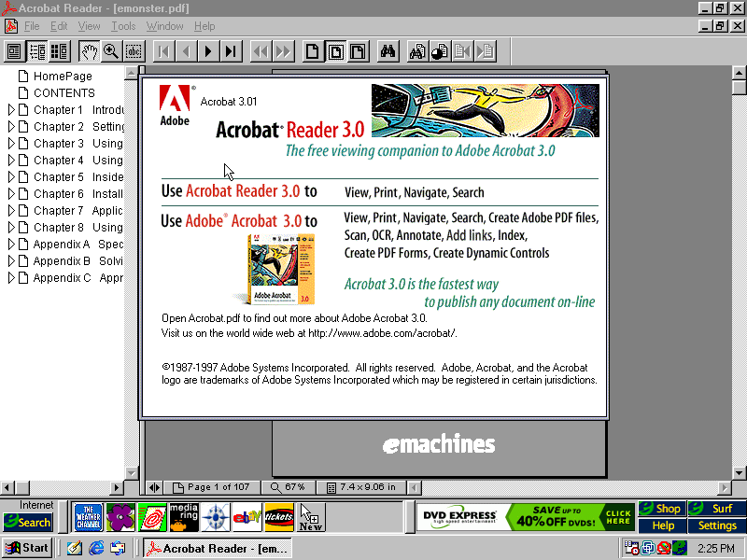This screenshot has width=747, height=560.
Task: Click the eBay shortcut icon
Action: click(x=247, y=516)
